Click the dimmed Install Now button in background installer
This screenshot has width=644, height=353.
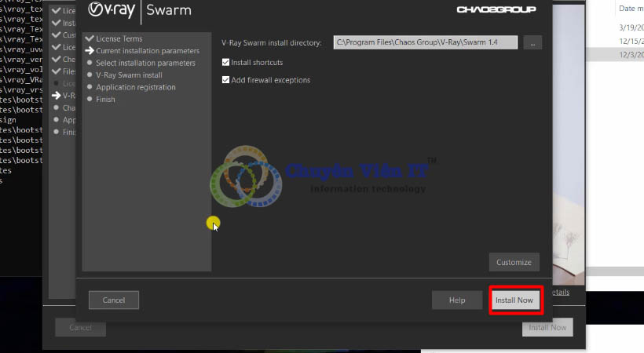[x=547, y=328]
